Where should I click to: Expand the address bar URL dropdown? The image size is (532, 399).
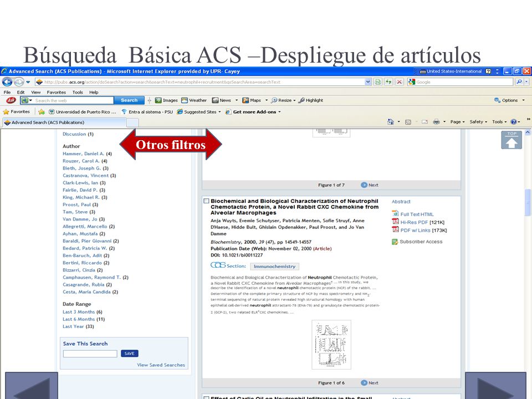coord(368,82)
